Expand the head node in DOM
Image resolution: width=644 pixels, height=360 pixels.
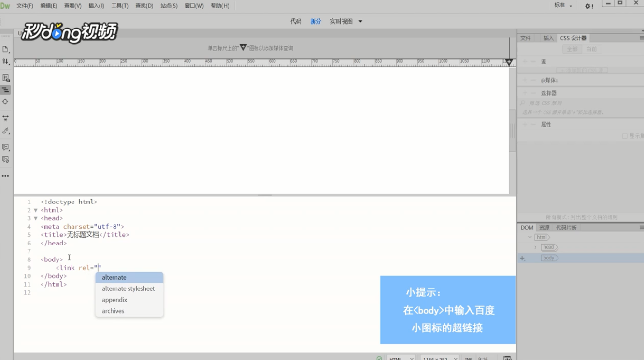coord(535,247)
